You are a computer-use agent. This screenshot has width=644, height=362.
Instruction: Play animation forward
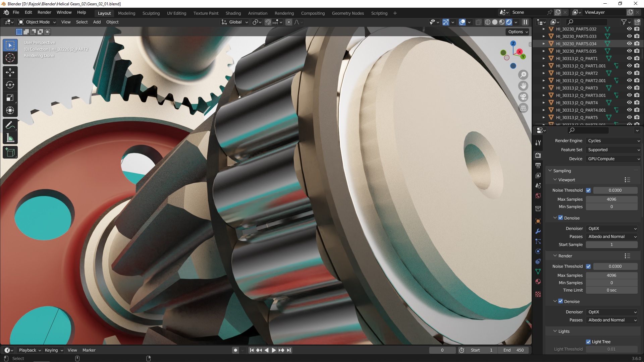[x=274, y=350]
